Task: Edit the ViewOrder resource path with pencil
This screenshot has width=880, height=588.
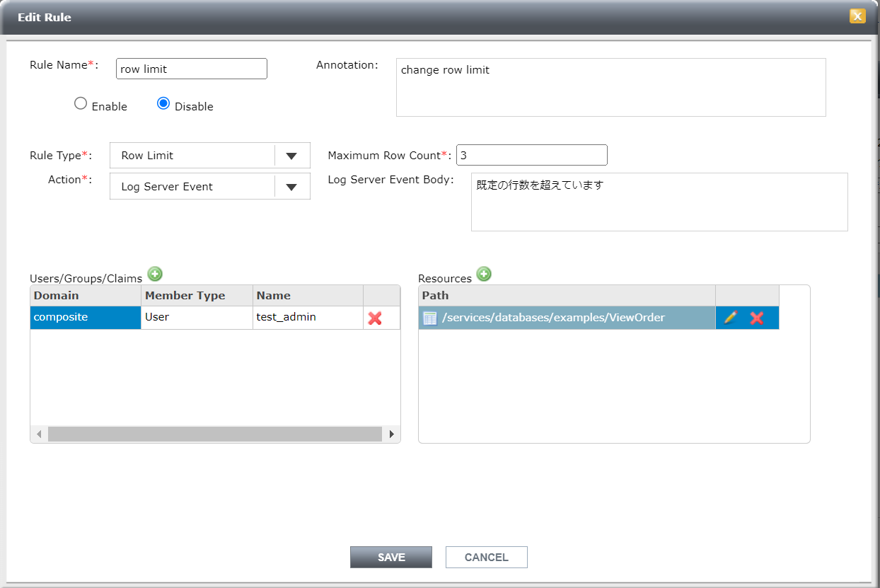Action: [x=731, y=318]
